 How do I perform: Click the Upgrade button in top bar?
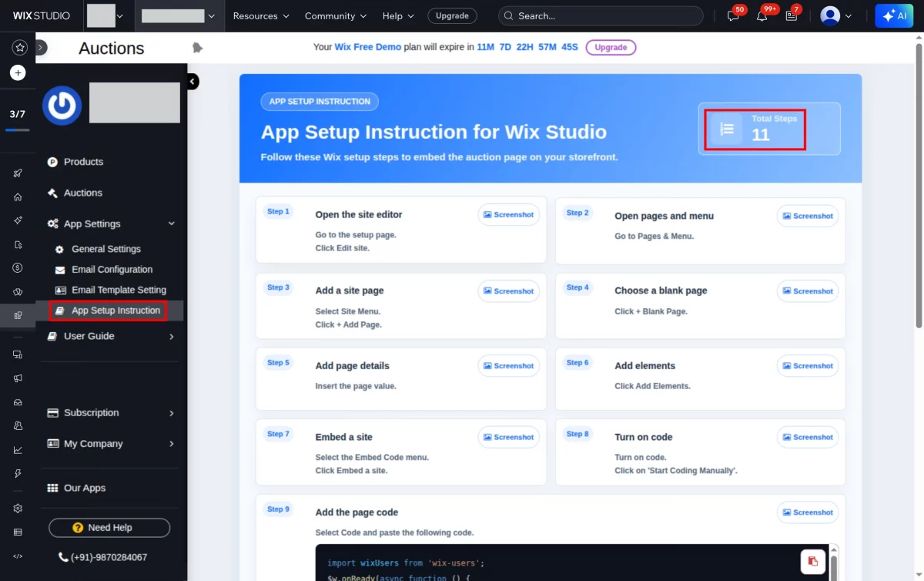point(452,15)
